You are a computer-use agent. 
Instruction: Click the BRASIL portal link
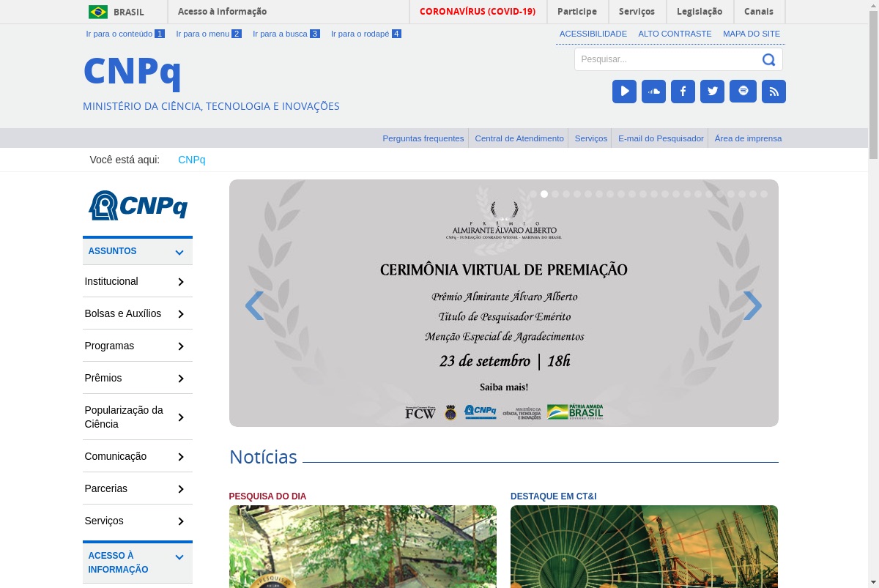pyautogui.click(x=129, y=12)
